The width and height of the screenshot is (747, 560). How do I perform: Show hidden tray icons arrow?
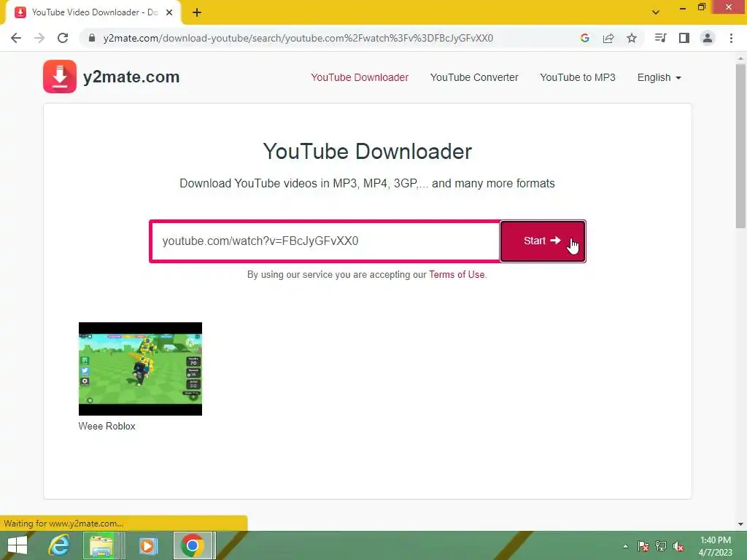(625, 546)
